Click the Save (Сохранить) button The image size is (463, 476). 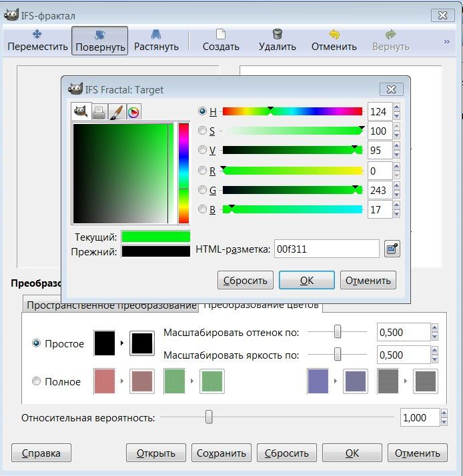[x=221, y=453]
